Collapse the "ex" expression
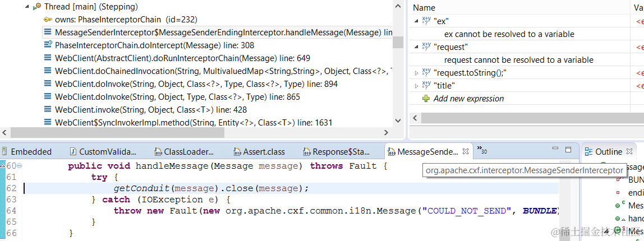644x241 pixels. click(416, 21)
